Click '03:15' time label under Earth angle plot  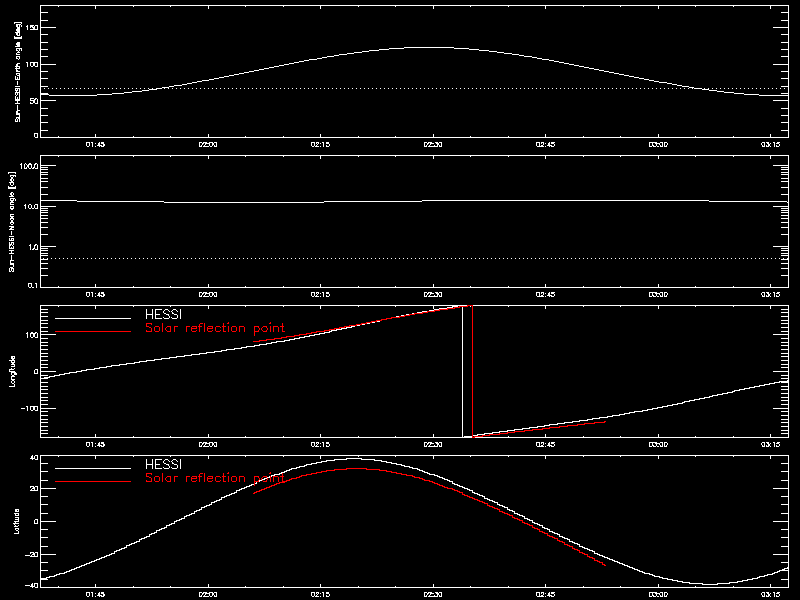pos(770,144)
